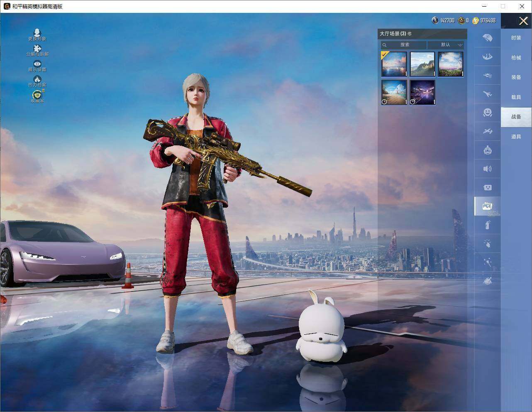
Task: Switch to the 枪械 tab
Action: [516, 58]
